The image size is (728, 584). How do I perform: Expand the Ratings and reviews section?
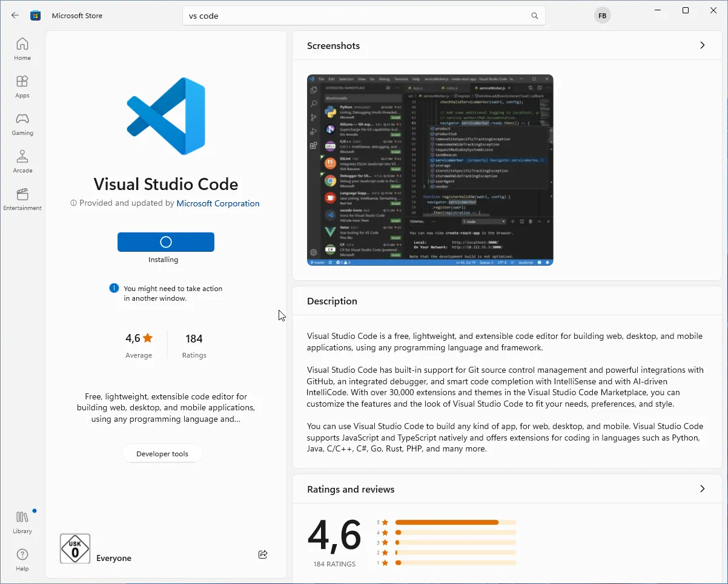tap(702, 488)
